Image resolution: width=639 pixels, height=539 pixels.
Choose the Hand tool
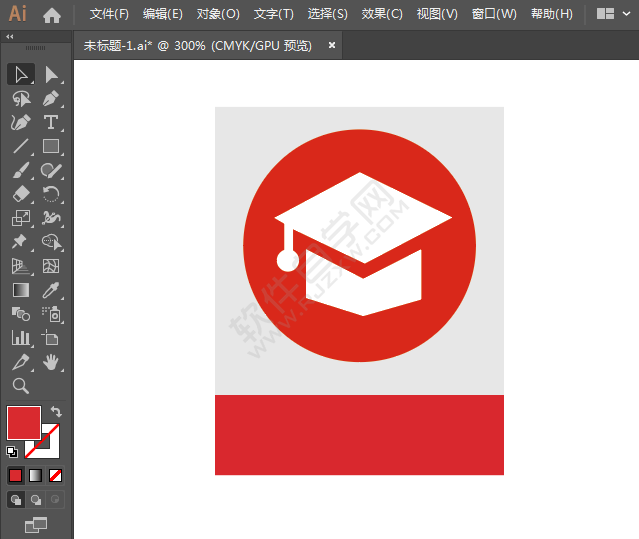51,362
